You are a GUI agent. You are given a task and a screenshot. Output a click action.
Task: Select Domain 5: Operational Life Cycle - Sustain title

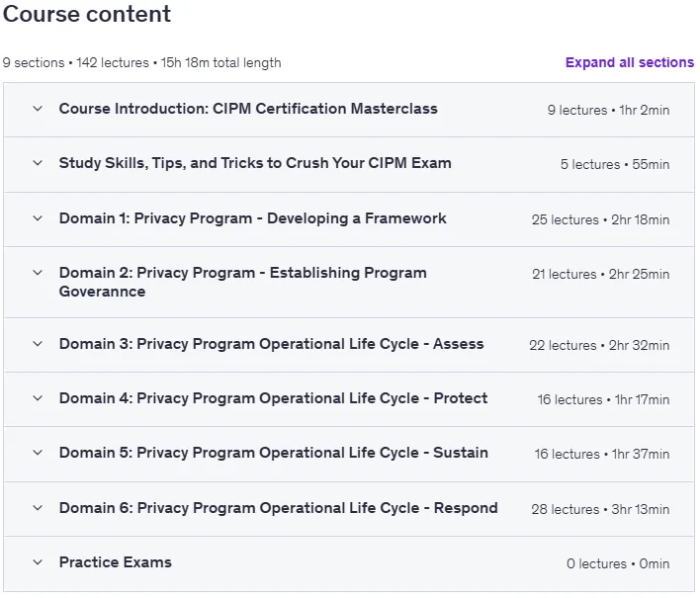coord(274,453)
